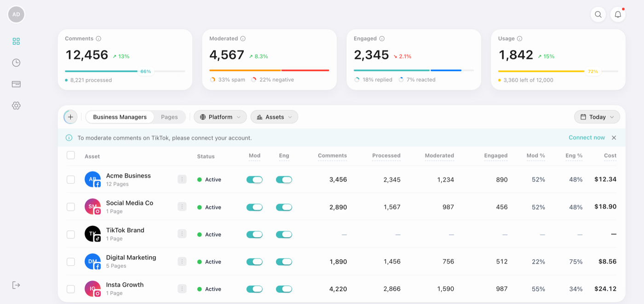Toggle Mod switch for Insta Growth
This screenshot has width=644, height=304.
click(254, 289)
